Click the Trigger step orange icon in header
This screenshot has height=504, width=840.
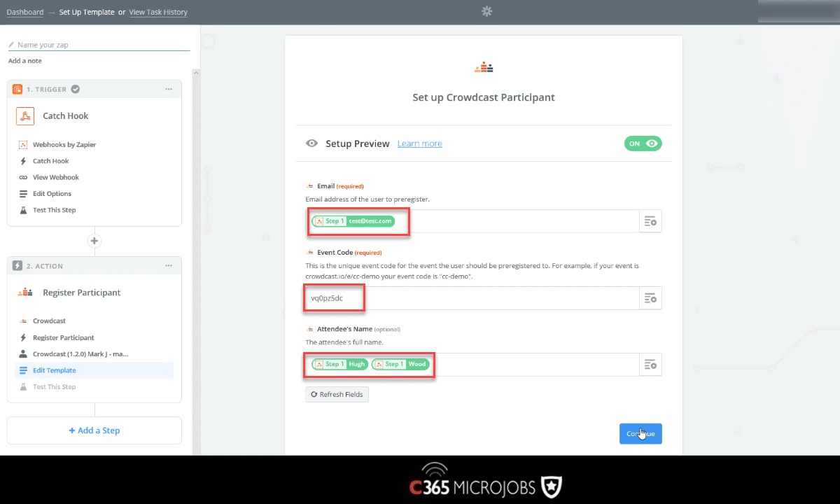(17, 89)
